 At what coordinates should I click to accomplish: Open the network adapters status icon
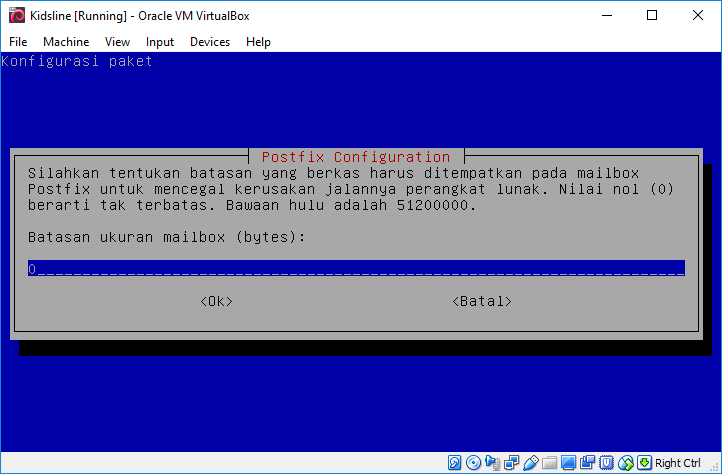coord(512,462)
